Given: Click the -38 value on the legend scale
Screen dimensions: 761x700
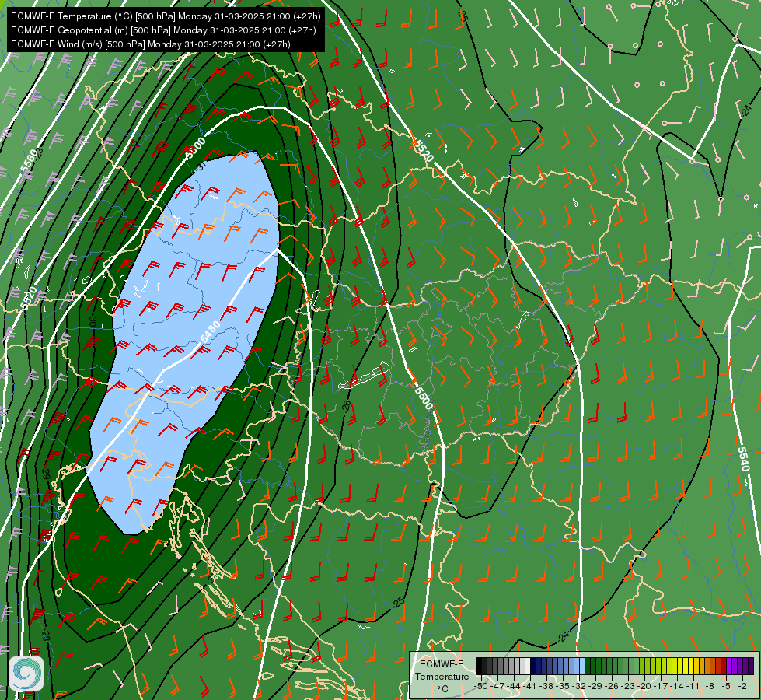Looking at the screenshot, I should pos(547,686).
